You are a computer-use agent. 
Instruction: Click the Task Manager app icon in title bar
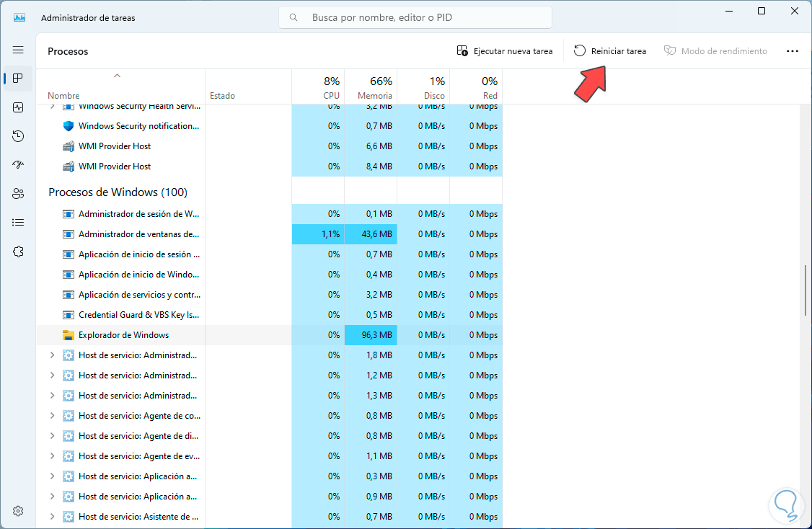click(x=19, y=17)
